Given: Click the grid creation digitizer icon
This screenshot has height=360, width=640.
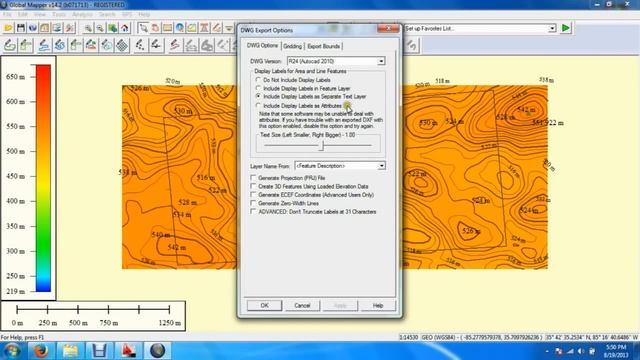Looking at the screenshot, I should tap(122, 45).
